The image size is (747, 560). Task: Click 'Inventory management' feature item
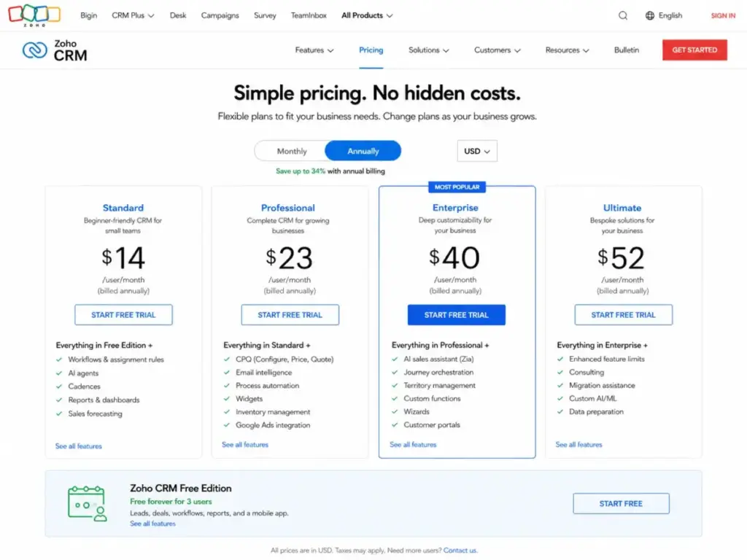point(273,411)
